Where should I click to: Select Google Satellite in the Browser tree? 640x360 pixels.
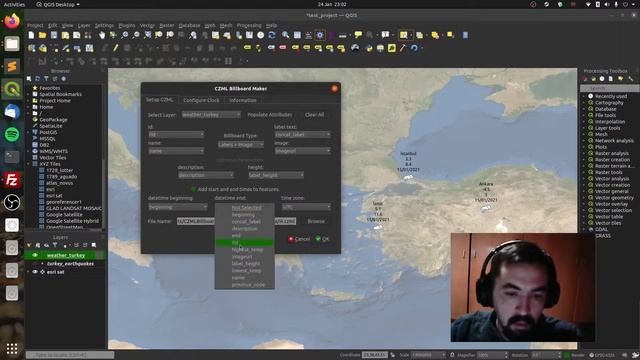coord(64,215)
